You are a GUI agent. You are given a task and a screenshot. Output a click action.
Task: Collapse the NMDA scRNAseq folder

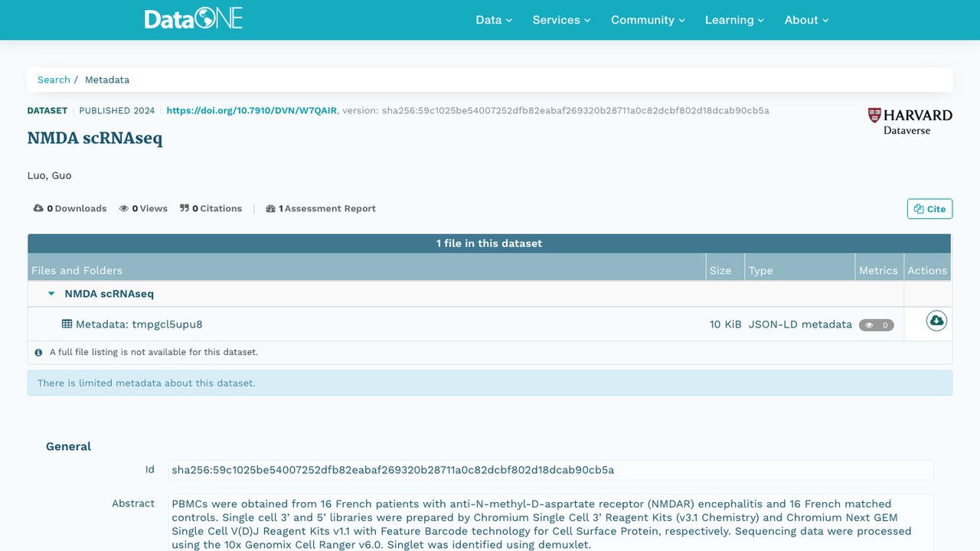pos(51,294)
